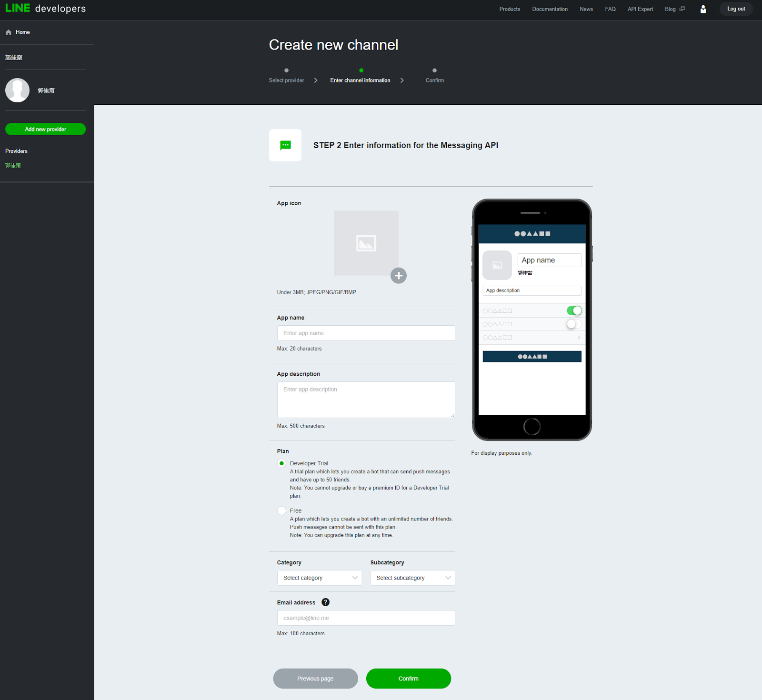
Task: Click the Create new channel heading
Action: point(333,45)
